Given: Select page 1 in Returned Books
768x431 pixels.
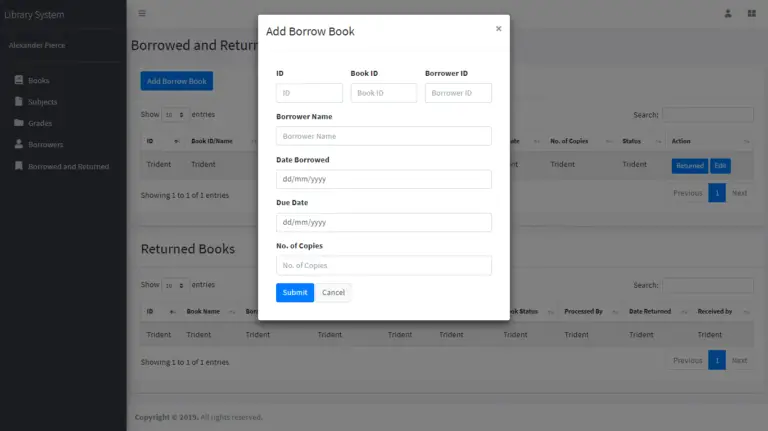Looking at the screenshot, I should pos(717,360).
